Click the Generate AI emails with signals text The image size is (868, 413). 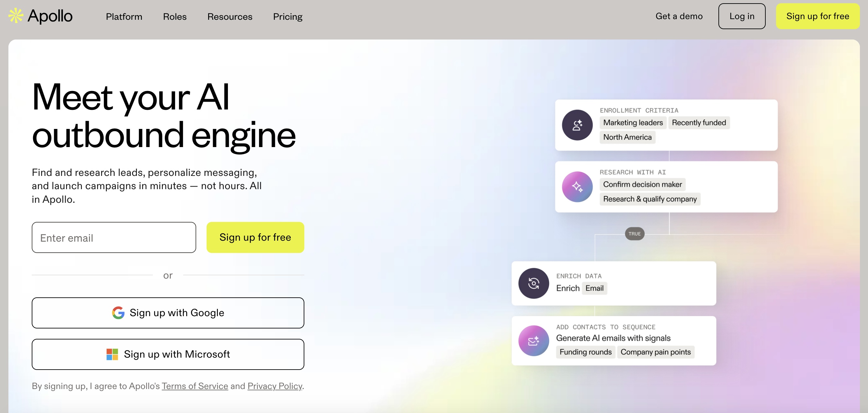(613, 338)
